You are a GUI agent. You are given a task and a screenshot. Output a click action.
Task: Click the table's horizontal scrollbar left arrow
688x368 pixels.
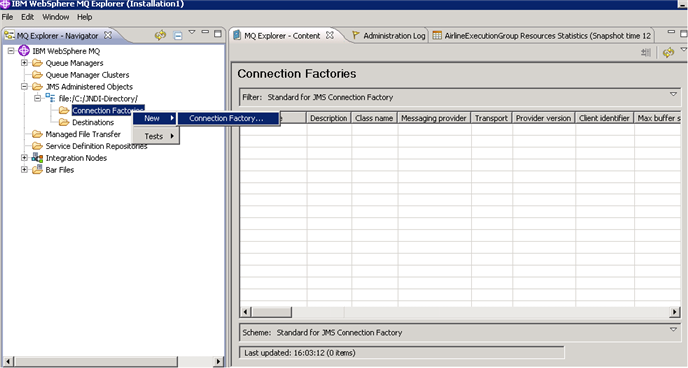click(x=245, y=312)
